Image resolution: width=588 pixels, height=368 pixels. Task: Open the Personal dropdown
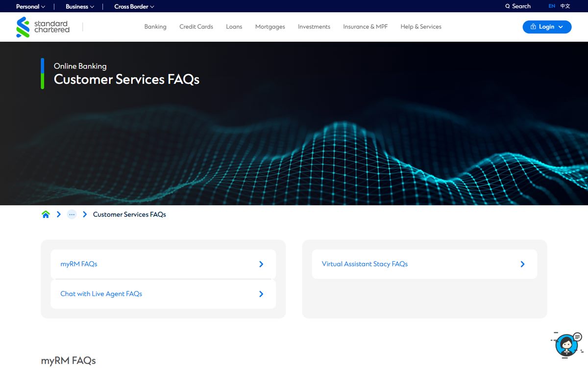pos(30,6)
